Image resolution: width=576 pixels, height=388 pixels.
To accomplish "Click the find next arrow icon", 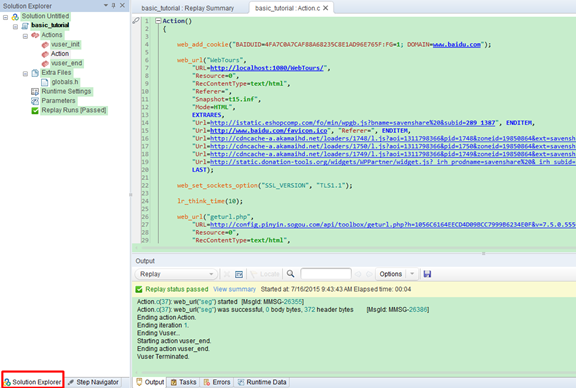I will click(x=369, y=274).
